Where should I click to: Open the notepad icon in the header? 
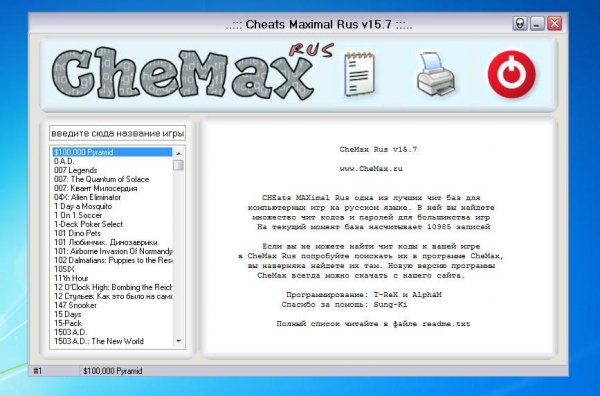(360, 74)
